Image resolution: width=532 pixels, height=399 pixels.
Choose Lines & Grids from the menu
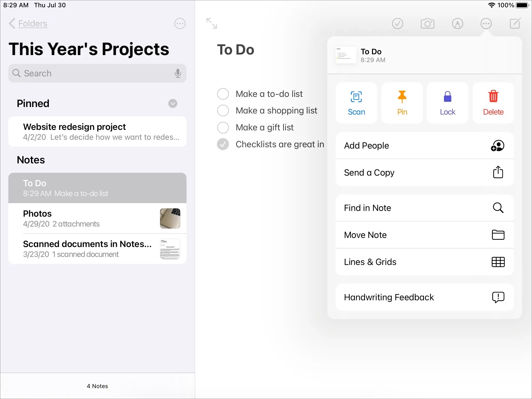(424, 262)
